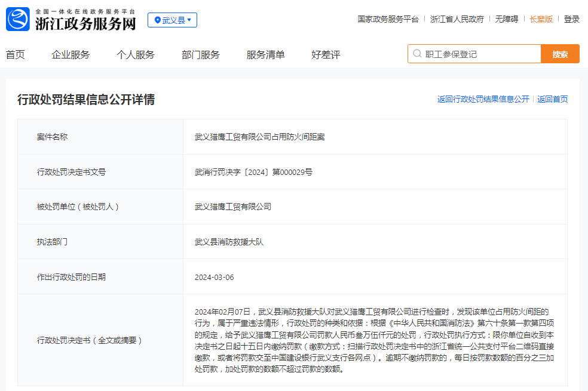This screenshot has width=588, height=391.
Task: Click the 无障碍 accessibility link
Action: [x=506, y=19]
